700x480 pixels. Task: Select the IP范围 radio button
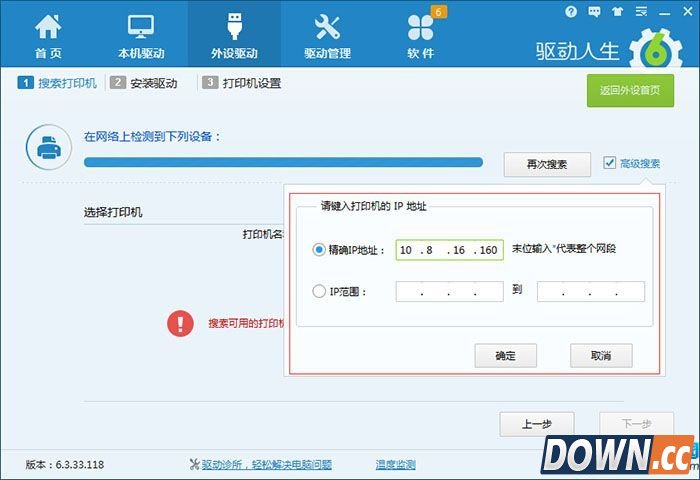point(319,292)
